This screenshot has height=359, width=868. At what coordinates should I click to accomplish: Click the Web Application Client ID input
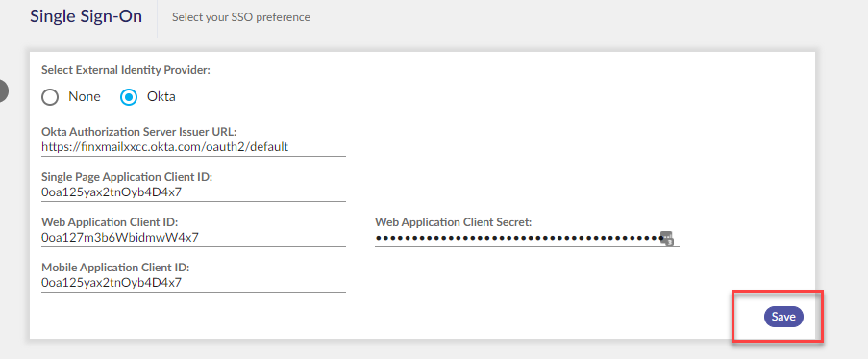coord(194,238)
